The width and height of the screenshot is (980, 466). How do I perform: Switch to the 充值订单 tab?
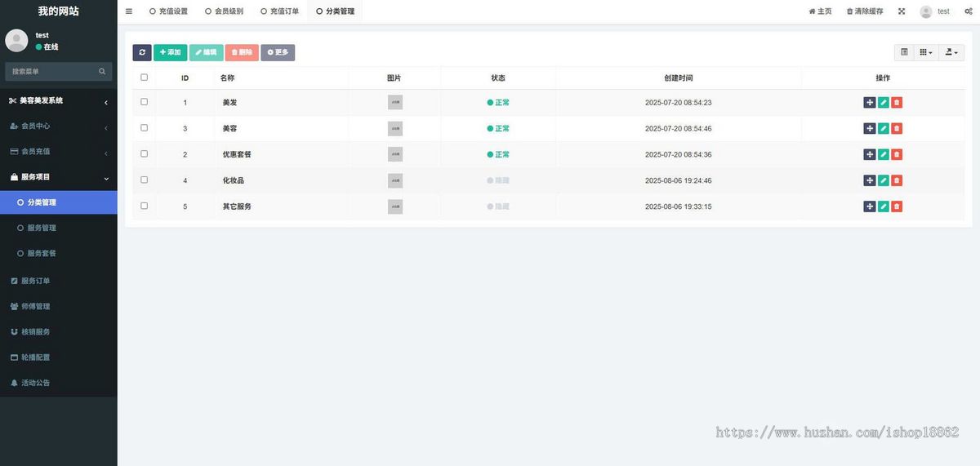279,11
